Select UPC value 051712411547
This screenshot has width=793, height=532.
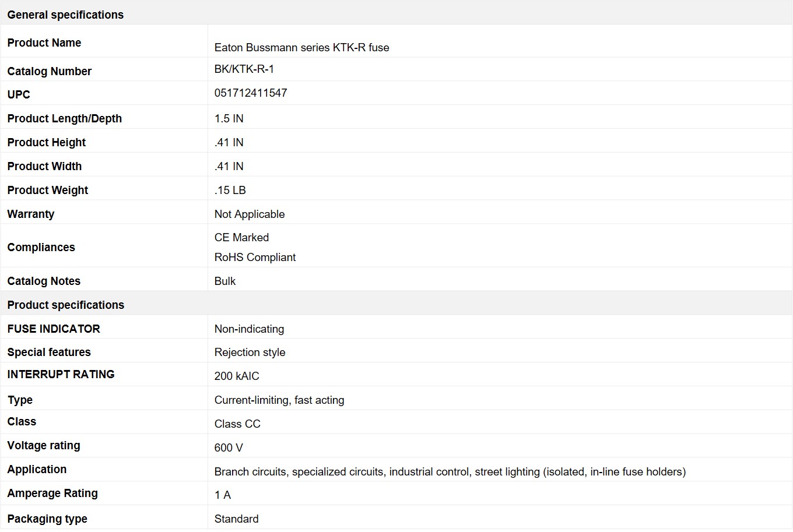coord(251,93)
